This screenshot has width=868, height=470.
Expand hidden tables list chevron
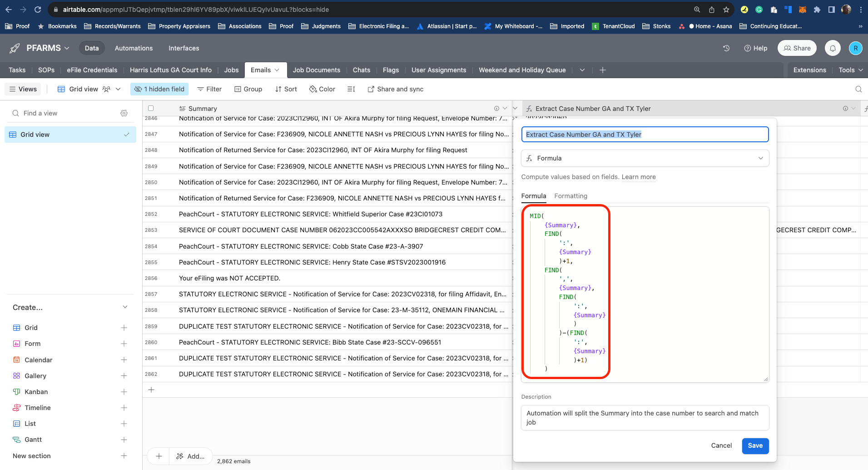pyautogui.click(x=582, y=70)
